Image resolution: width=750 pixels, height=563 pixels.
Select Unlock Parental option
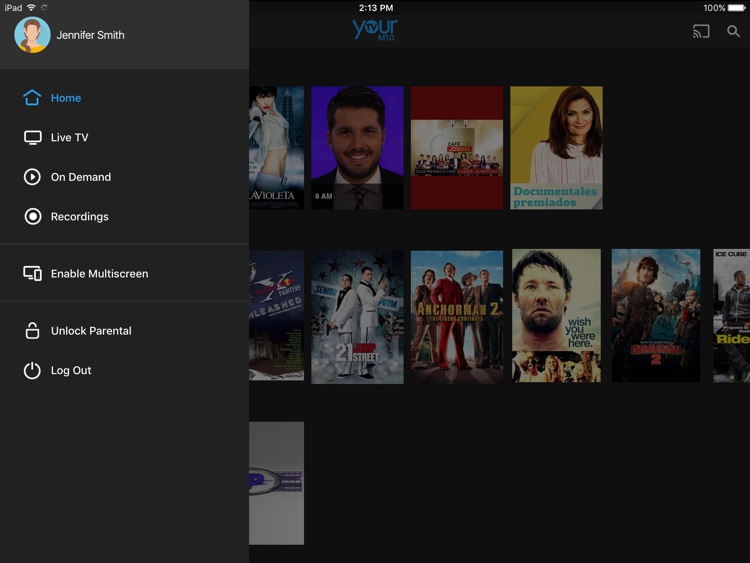124,331
